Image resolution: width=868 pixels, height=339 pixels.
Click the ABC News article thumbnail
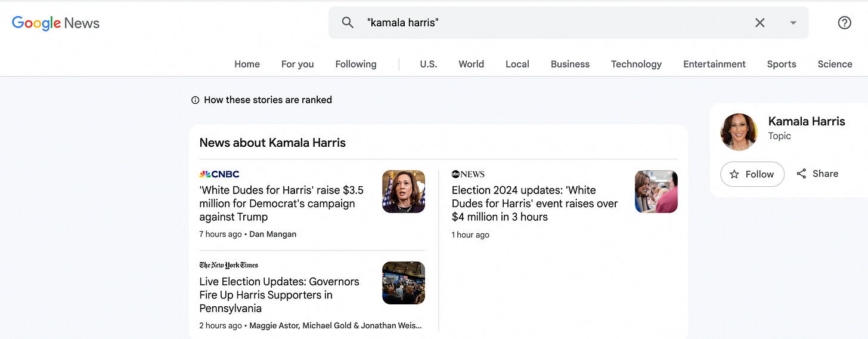click(x=656, y=192)
